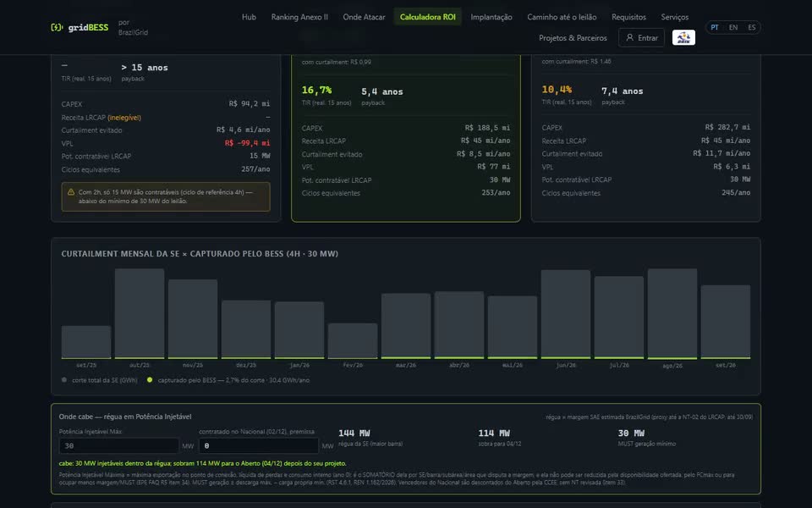This screenshot has height=508, width=812.
Task: Click the 'R$ 11,7 mi/ano' curtailment evitado value
Action: 721,153
